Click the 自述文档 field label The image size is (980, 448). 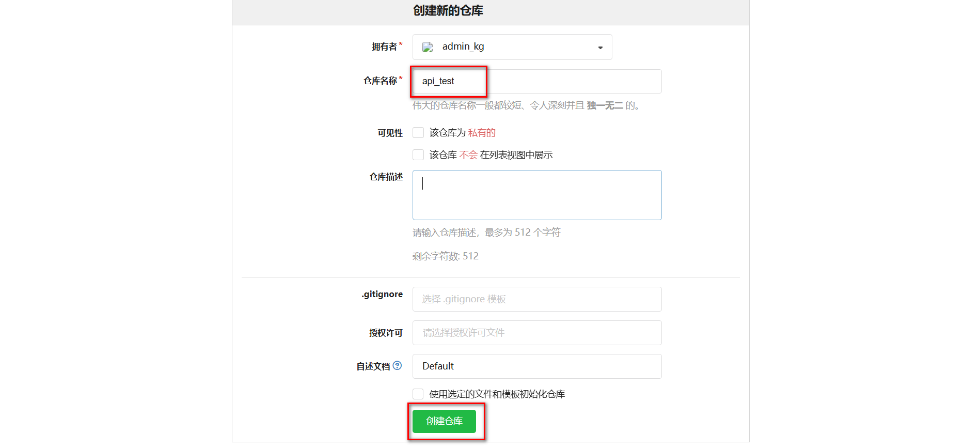(x=373, y=366)
